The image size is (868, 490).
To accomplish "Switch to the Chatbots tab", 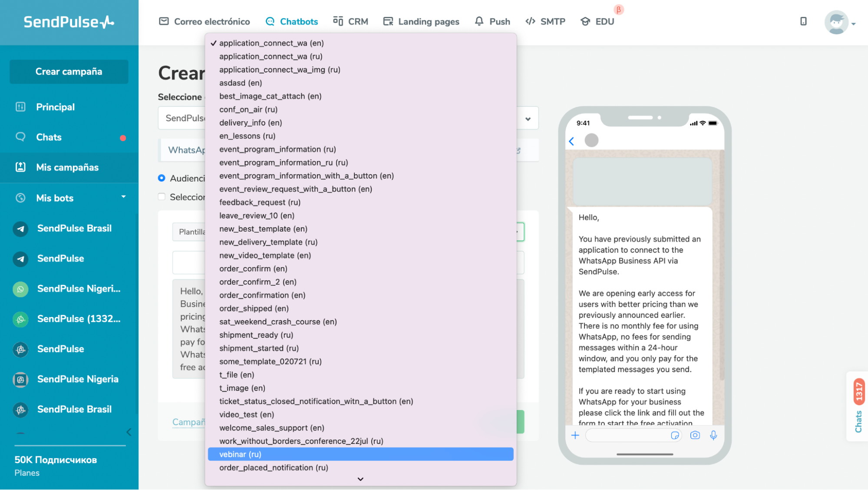I will pos(291,21).
